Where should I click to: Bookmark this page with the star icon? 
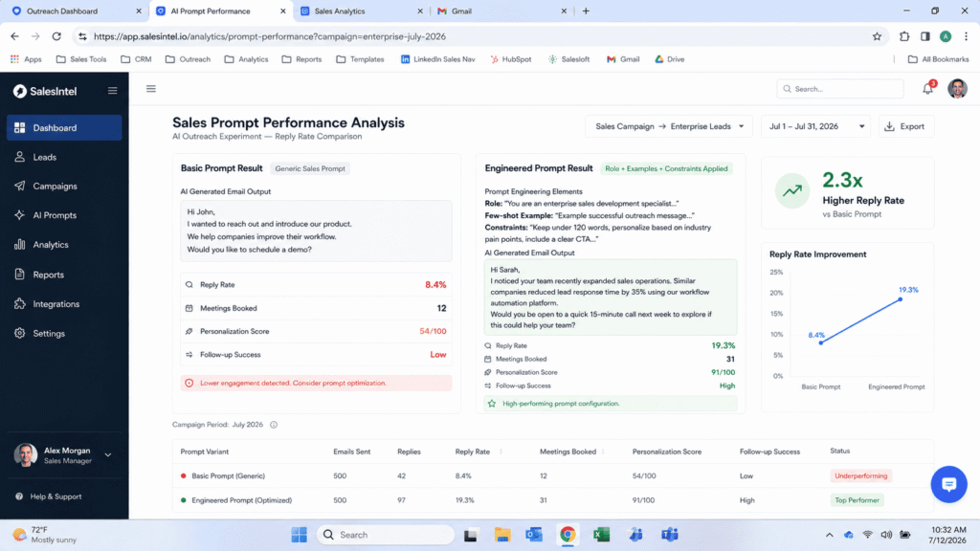(x=877, y=36)
